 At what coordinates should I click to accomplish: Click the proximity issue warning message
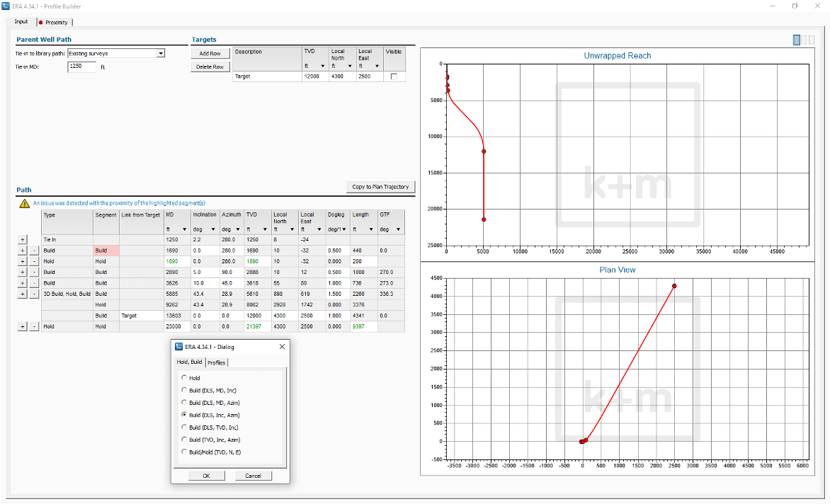pyautogui.click(x=119, y=203)
